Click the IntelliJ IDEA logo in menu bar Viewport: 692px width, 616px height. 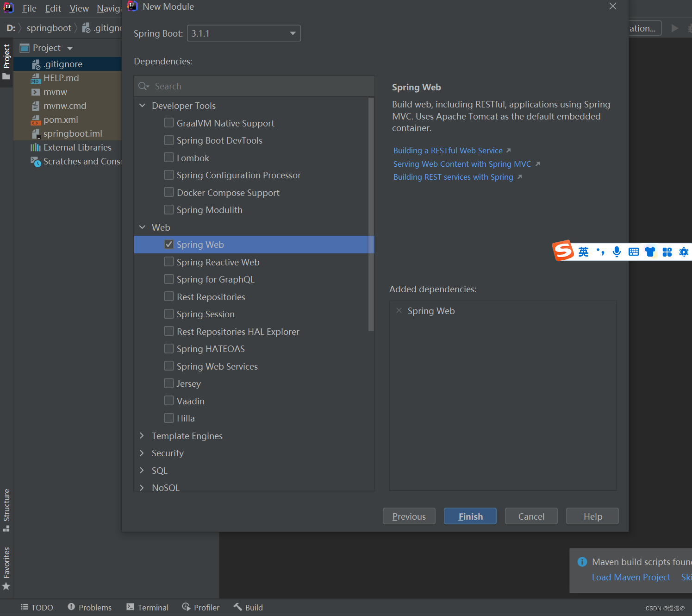8,8
